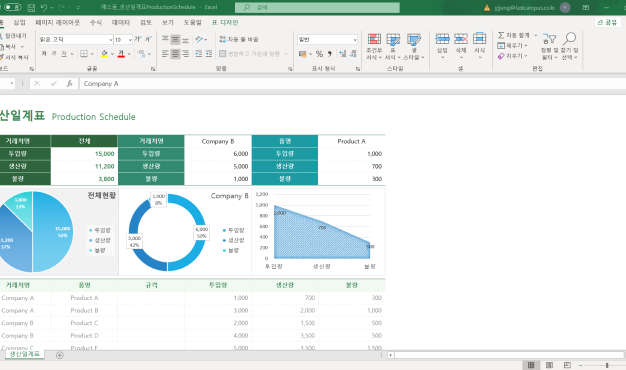Click the decrease decimal icon
The height and width of the screenshot is (370, 626).
coord(353,53)
